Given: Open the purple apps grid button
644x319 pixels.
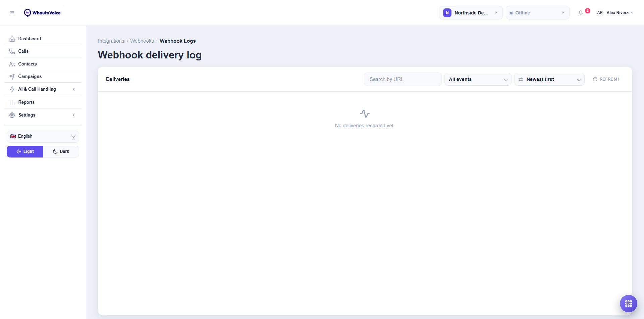Looking at the screenshot, I should point(628,304).
